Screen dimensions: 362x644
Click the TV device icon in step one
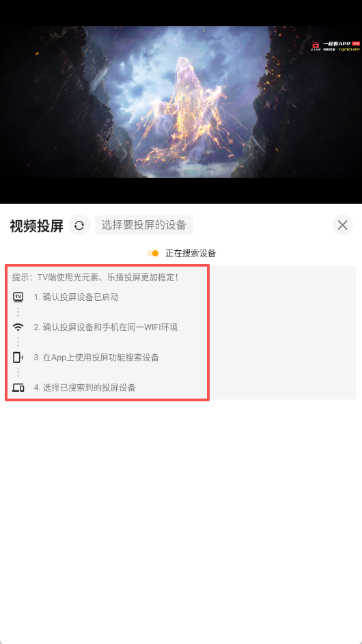pos(18,297)
